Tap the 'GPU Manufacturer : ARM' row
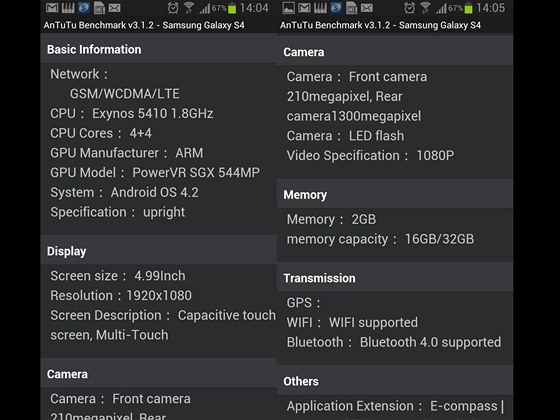 point(127,153)
